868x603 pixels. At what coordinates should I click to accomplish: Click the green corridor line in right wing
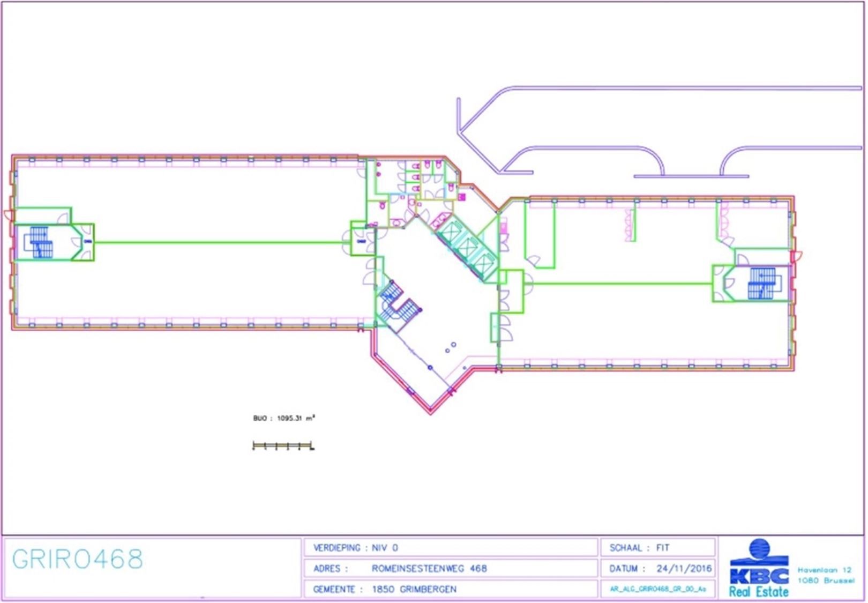pos(622,284)
